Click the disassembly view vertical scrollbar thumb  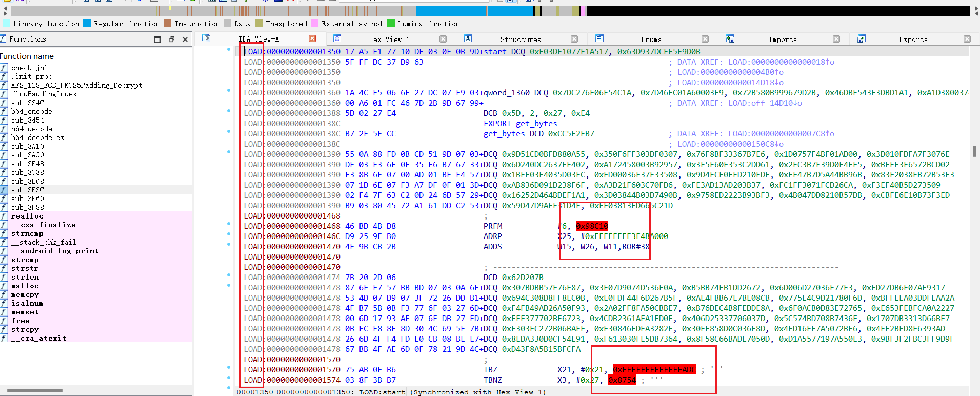point(975,152)
